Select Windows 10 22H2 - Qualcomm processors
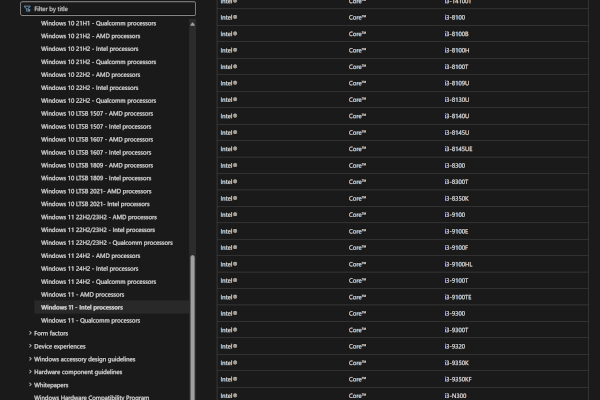Viewport: 600px width, 400px height. pos(98,100)
